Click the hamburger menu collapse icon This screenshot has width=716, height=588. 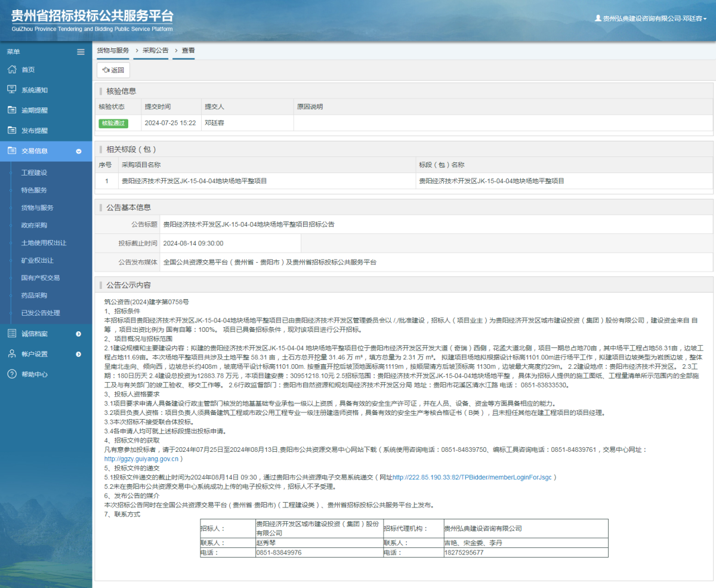[x=81, y=52]
